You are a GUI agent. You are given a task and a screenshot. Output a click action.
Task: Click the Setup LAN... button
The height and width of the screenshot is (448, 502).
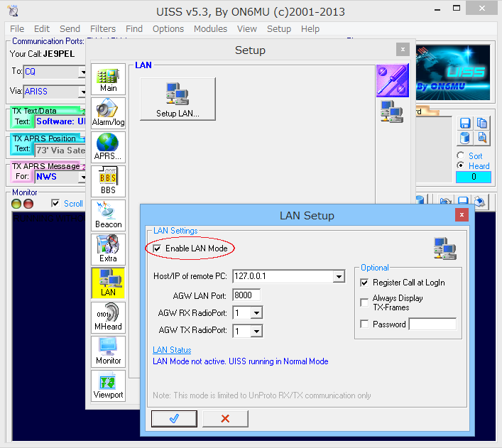(178, 99)
